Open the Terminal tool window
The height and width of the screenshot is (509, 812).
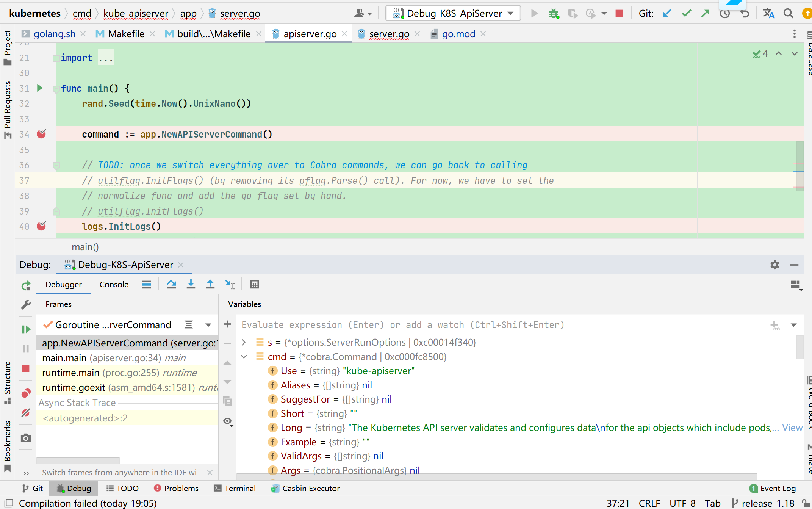[x=235, y=488]
